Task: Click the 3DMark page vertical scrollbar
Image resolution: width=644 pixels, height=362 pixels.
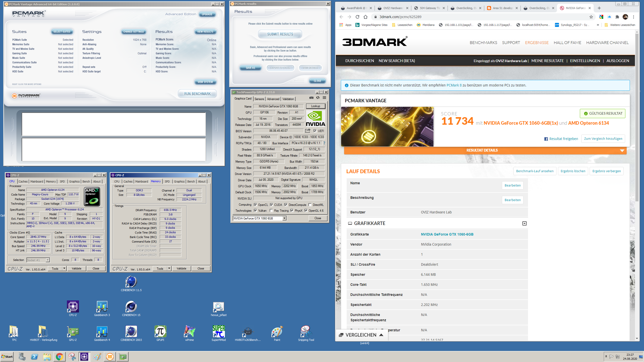Action: tap(637, 117)
